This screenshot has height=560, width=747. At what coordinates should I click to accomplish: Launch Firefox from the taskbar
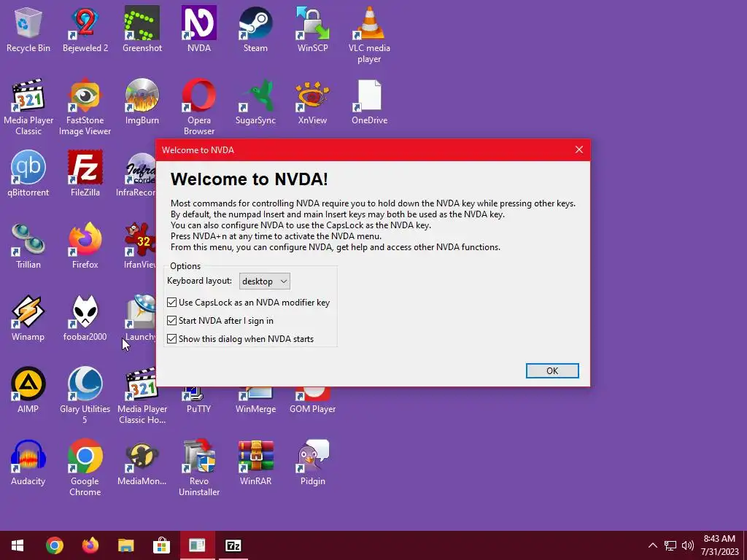(90, 545)
